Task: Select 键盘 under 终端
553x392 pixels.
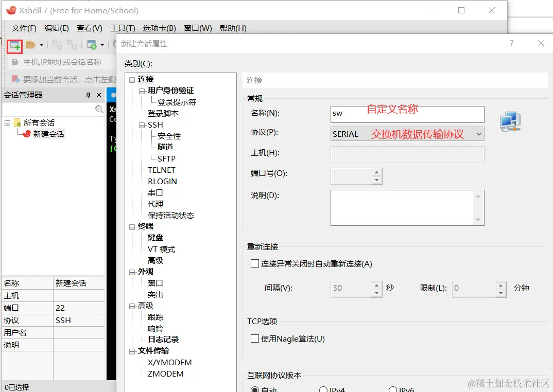Action: [x=155, y=238]
